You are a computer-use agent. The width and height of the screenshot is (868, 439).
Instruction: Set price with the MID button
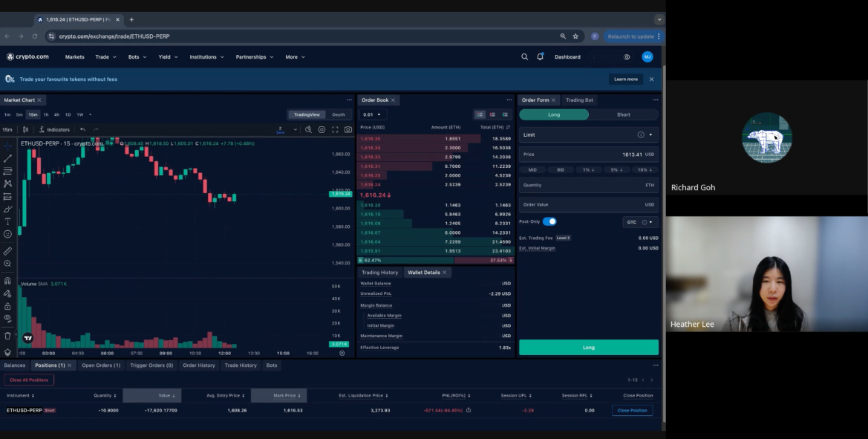[x=532, y=170]
